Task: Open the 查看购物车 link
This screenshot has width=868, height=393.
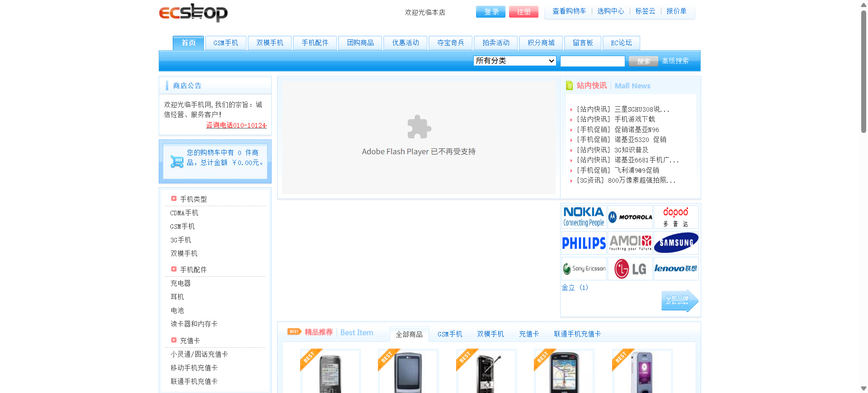Action: click(569, 11)
